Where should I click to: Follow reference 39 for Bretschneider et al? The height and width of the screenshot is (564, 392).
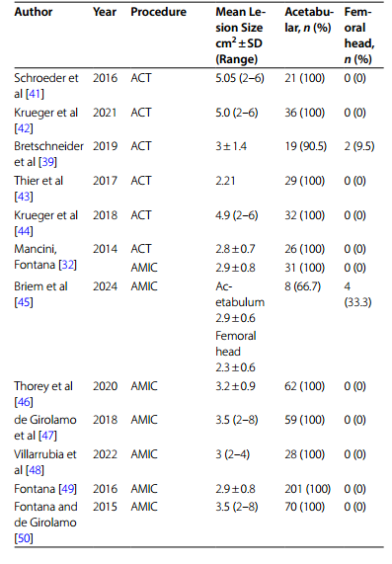[x=47, y=162]
